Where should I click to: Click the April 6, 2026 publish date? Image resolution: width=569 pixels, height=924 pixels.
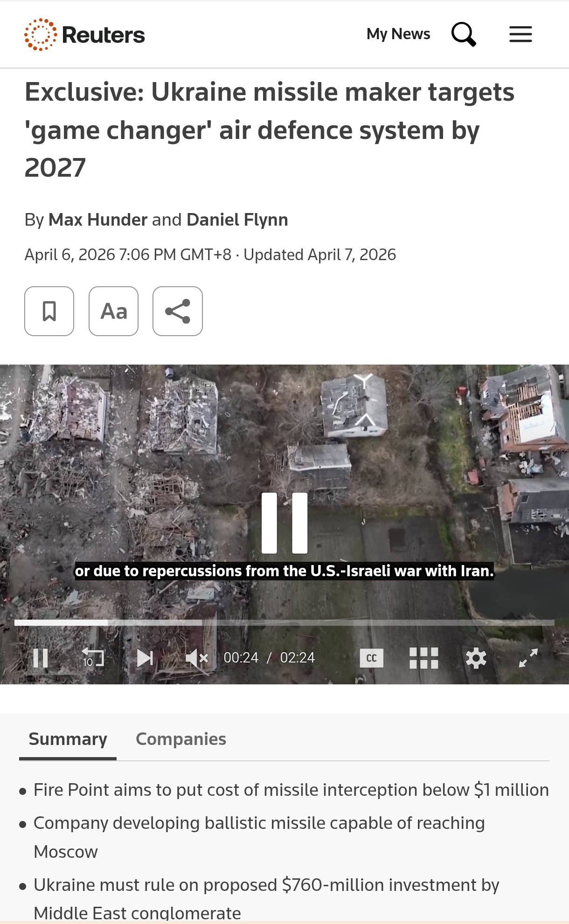point(128,255)
